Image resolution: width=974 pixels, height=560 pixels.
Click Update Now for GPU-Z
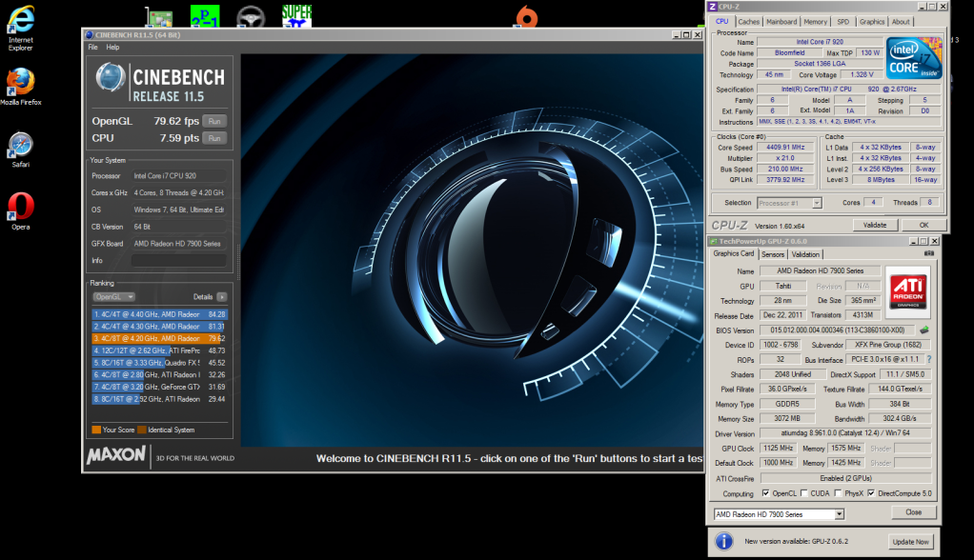pos(910,542)
